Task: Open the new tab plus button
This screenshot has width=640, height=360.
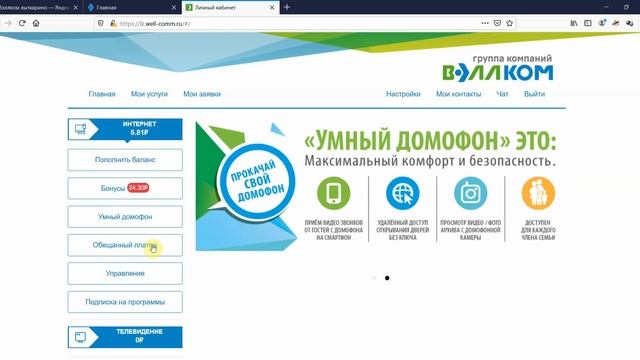Action: coord(287,7)
